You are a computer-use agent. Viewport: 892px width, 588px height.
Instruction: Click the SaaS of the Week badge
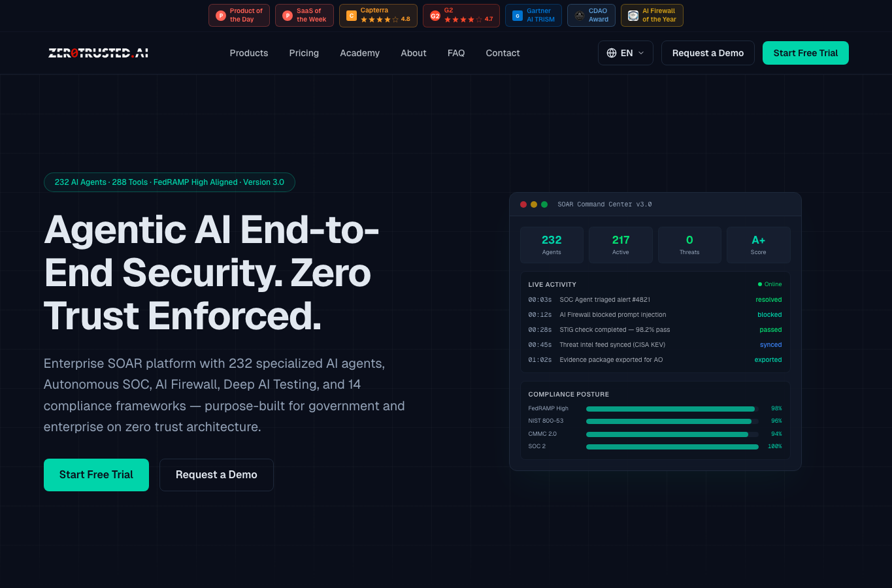click(x=305, y=16)
